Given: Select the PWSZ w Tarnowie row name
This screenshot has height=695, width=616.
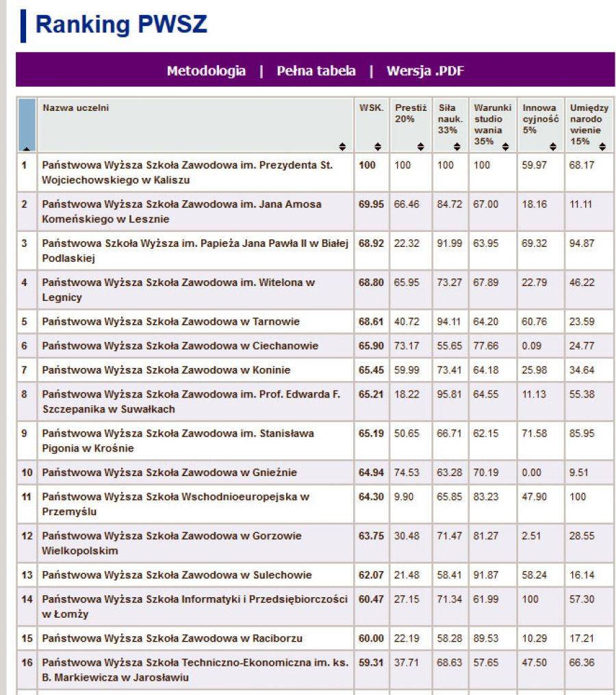Looking at the screenshot, I should click(170, 322).
